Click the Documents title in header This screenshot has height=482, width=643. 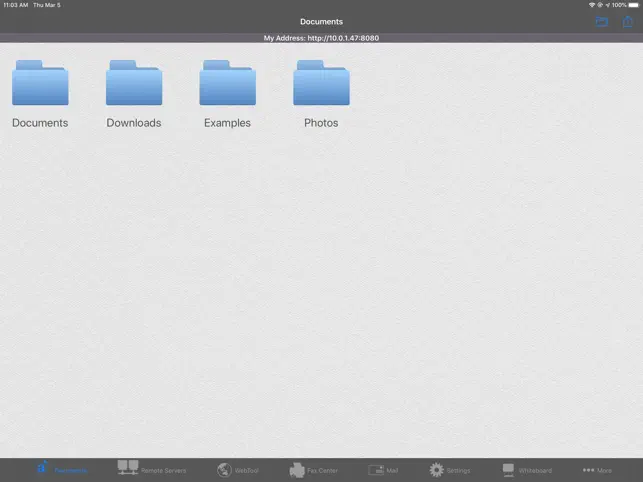point(321,22)
